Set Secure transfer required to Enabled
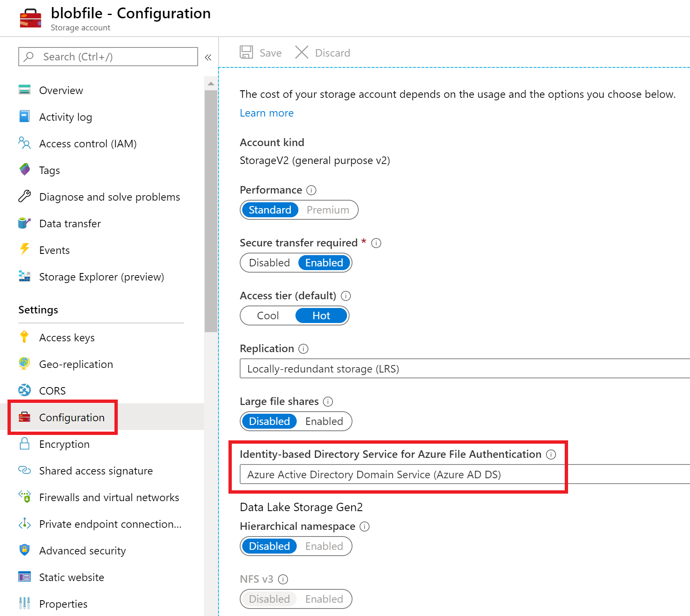The height and width of the screenshot is (616, 690). tap(324, 263)
